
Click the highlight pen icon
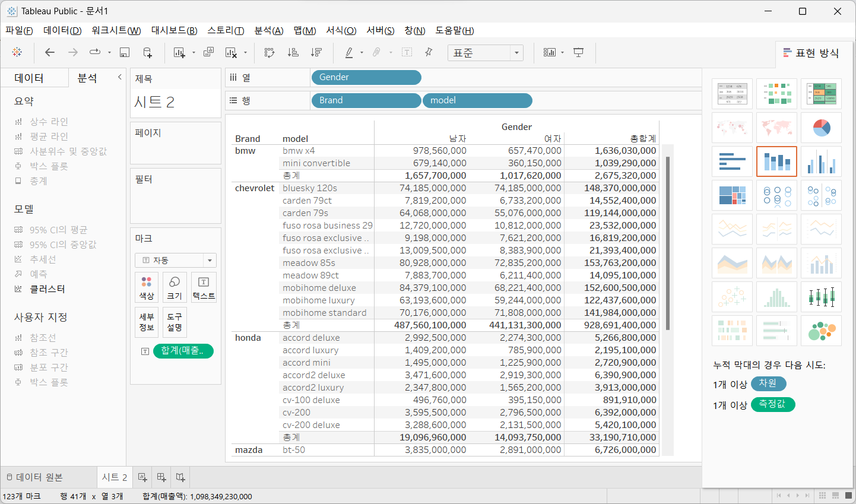(349, 52)
